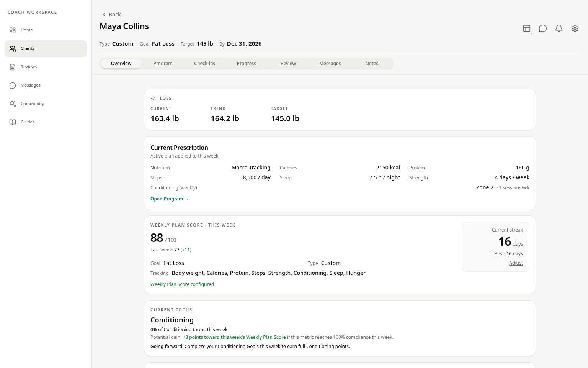Image resolution: width=588 pixels, height=368 pixels.
Task: Click the client name Maya Collins
Action: coord(124,26)
